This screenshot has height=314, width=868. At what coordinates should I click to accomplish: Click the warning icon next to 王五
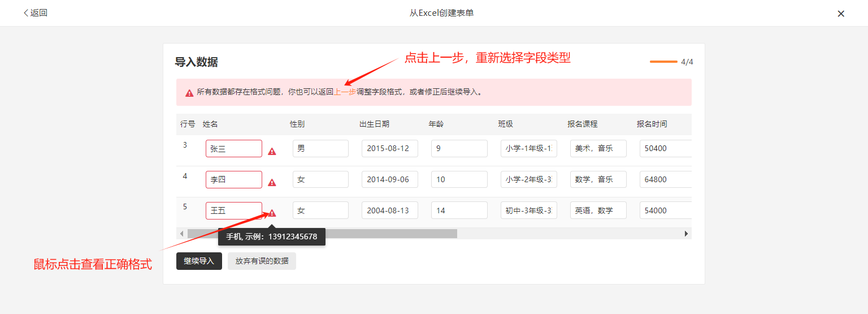272,213
